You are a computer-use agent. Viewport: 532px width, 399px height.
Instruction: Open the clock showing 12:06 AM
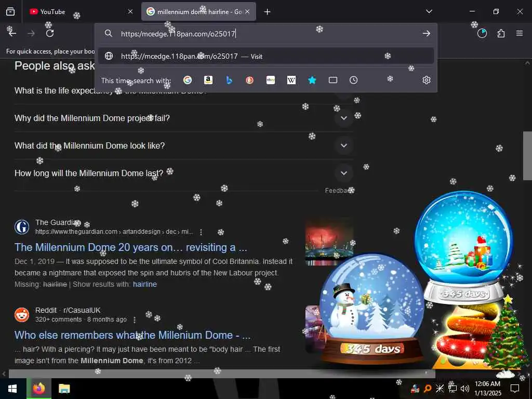(487, 389)
